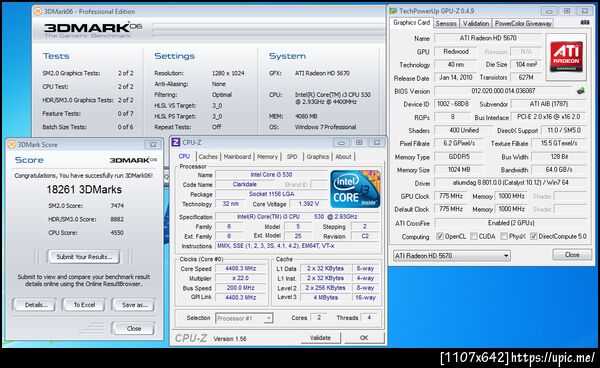Click the Release Date Jan 14, 2010 field
This screenshot has height=368, width=600.
[x=455, y=78]
